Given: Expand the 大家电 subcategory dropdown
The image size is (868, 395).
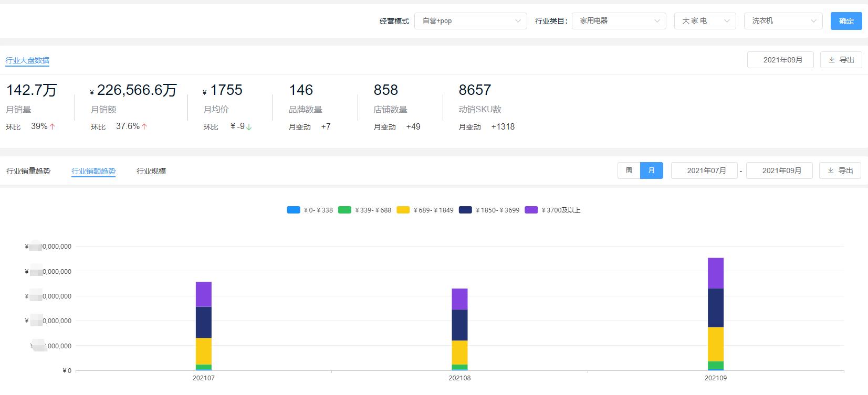Looking at the screenshot, I should click(x=705, y=21).
